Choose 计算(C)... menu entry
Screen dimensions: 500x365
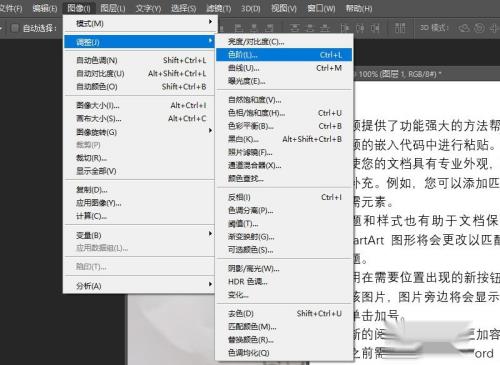pyautogui.click(x=139, y=216)
